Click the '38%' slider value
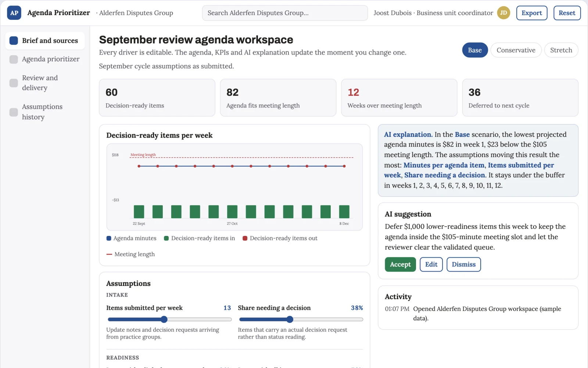Image resolution: width=588 pixels, height=368 pixels. coord(357,308)
